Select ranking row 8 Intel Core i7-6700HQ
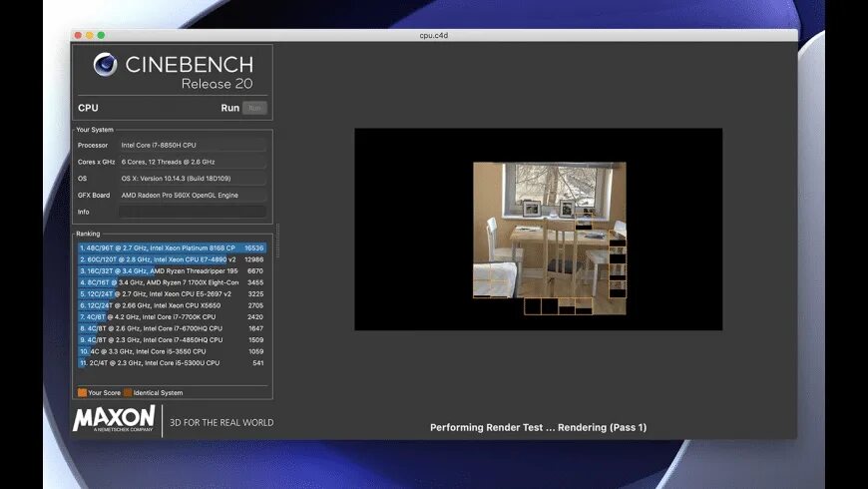This screenshot has width=868, height=489. click(x=172, y=328)
